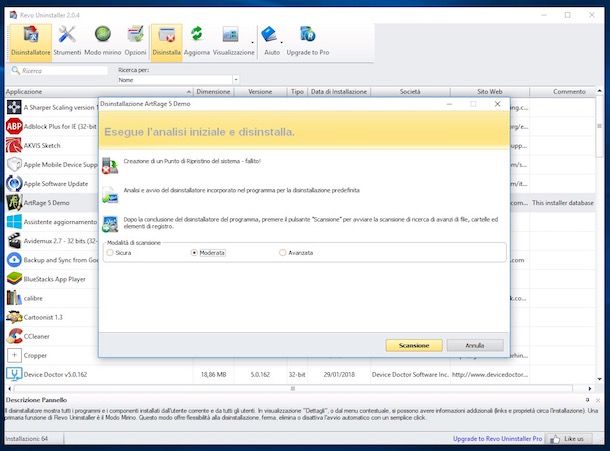This screenshot has width=610, height=451.
Task: Sort by Dimensione column header
Action: [213, 91]
